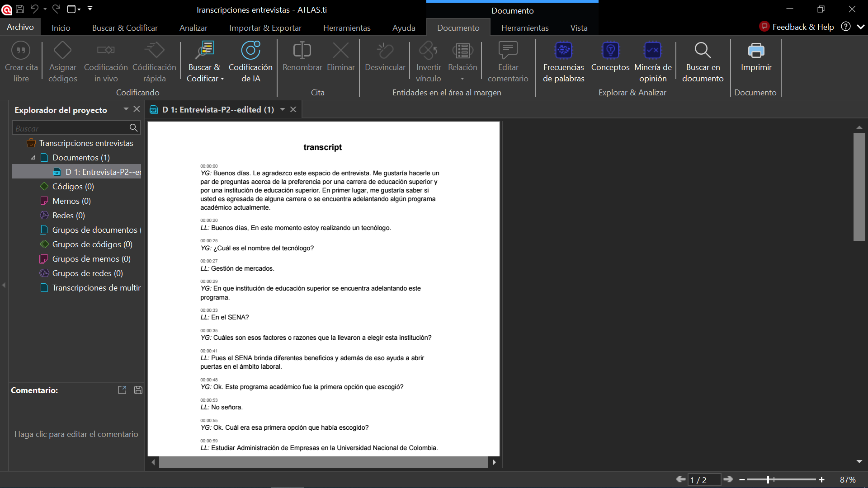The height and width of the screenshot is (488, 868).
Task: Switch to Analizar ribbon tab
Action: (x=193, y=28)
